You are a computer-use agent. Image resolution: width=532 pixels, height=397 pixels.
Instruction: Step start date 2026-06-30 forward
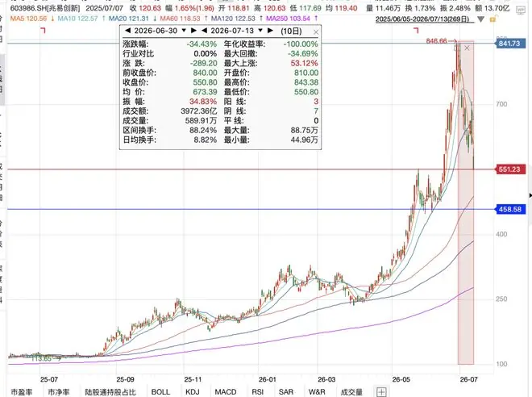point(193,31)
